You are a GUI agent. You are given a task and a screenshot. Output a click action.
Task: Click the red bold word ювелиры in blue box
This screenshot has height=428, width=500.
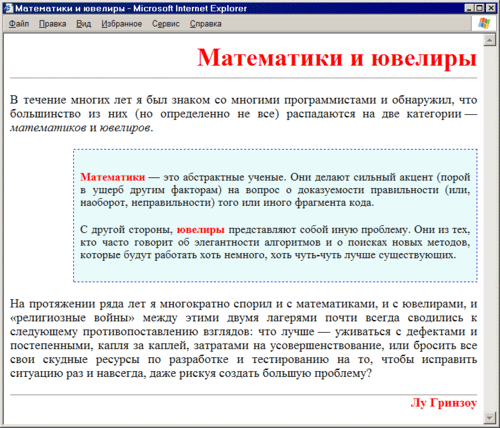tap(200, 229)
